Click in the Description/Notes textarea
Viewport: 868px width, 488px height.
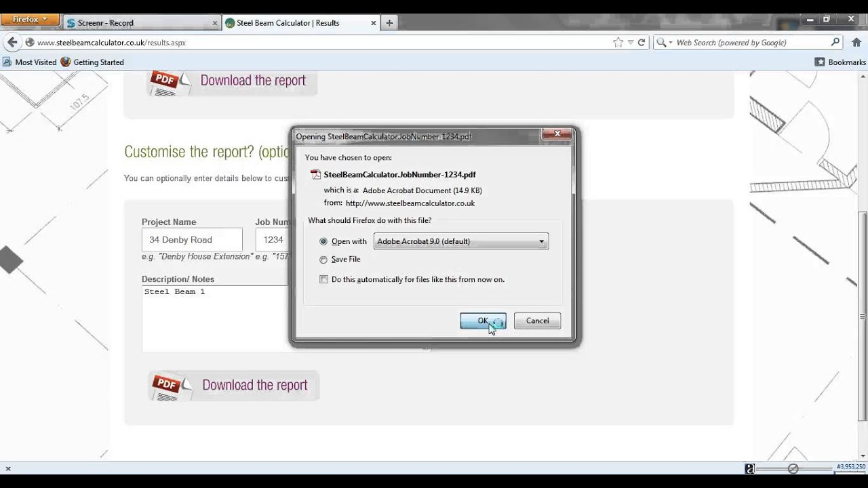tap(216, 319)
